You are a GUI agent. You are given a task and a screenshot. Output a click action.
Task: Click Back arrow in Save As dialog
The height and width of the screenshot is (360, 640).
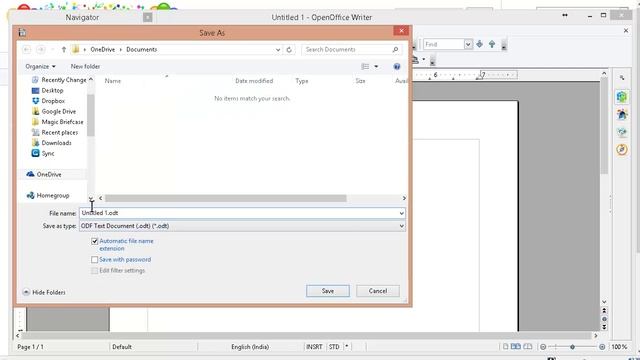(27, 49)
